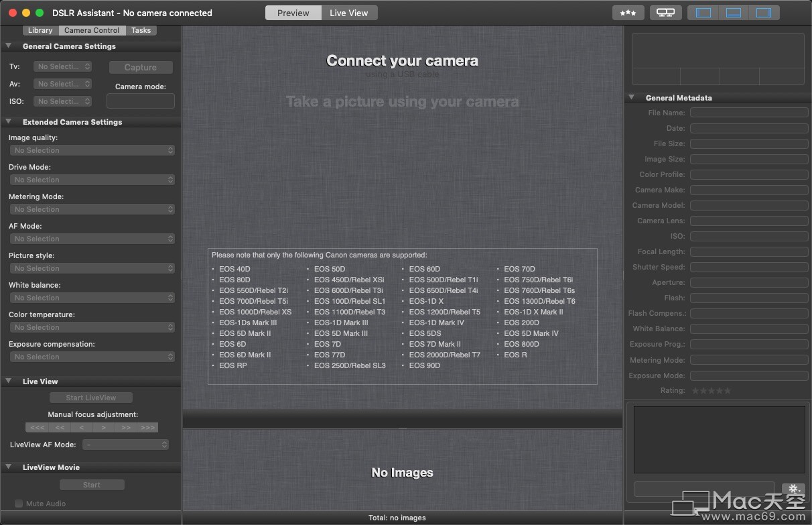The height and width of the screenshot is (525, 812).
Task: Click the ISO metadata input field
Action: pos(748,236)
